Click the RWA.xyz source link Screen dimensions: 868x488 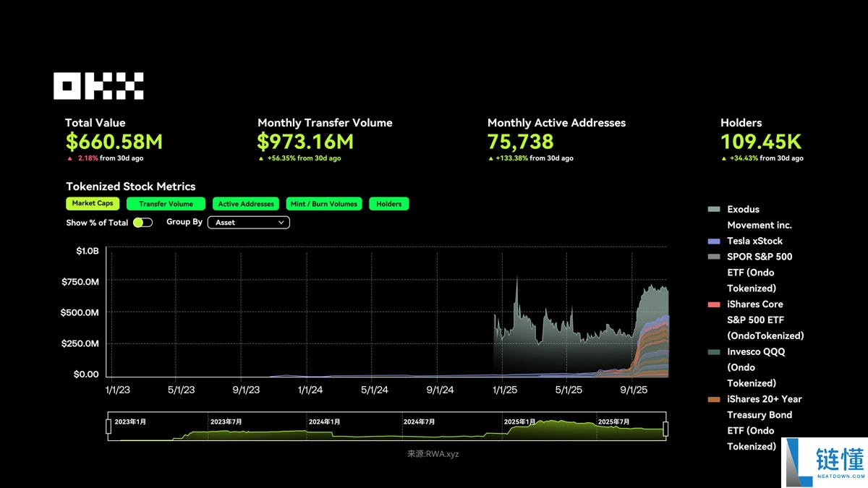tap(433, 454)
